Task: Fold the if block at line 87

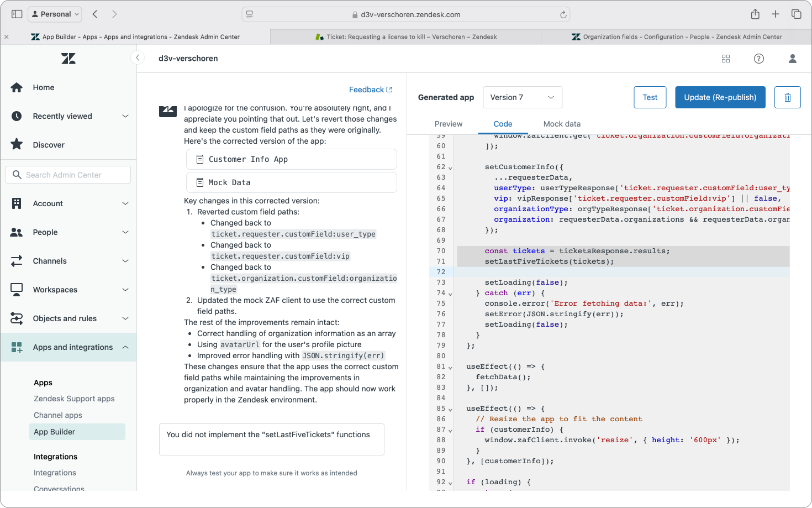Action: 450,431
